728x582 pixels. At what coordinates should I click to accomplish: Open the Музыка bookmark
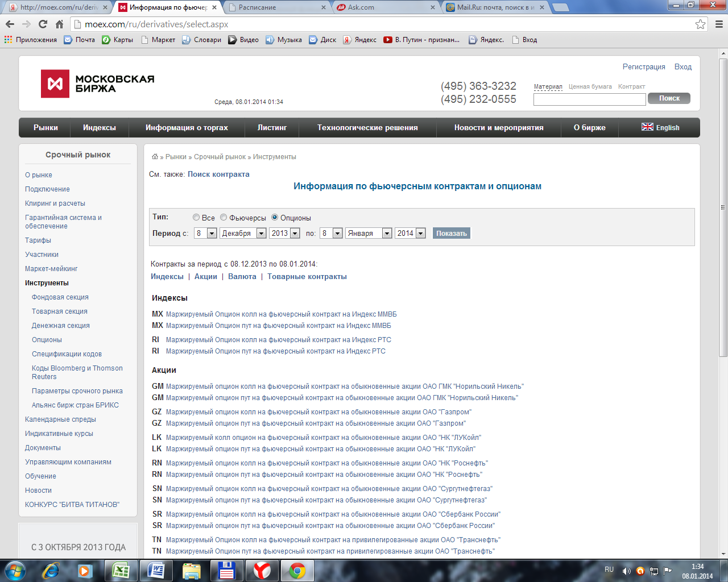coord(284,40)
